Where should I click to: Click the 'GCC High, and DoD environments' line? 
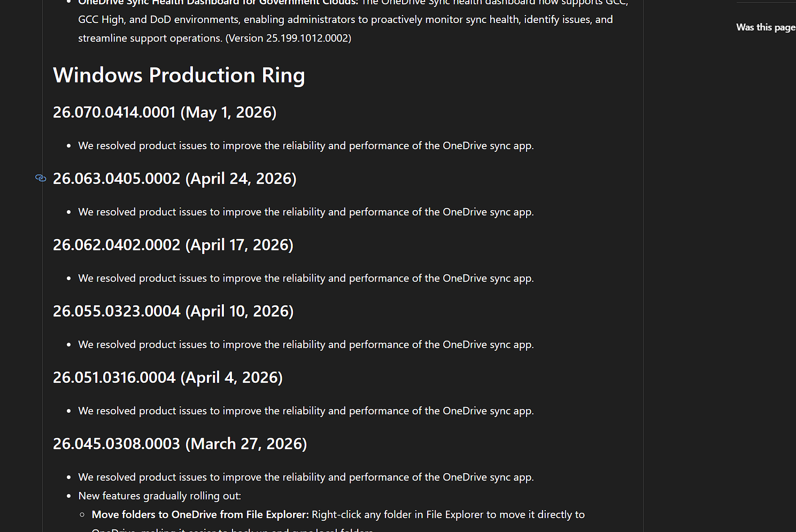pos(345,20)
